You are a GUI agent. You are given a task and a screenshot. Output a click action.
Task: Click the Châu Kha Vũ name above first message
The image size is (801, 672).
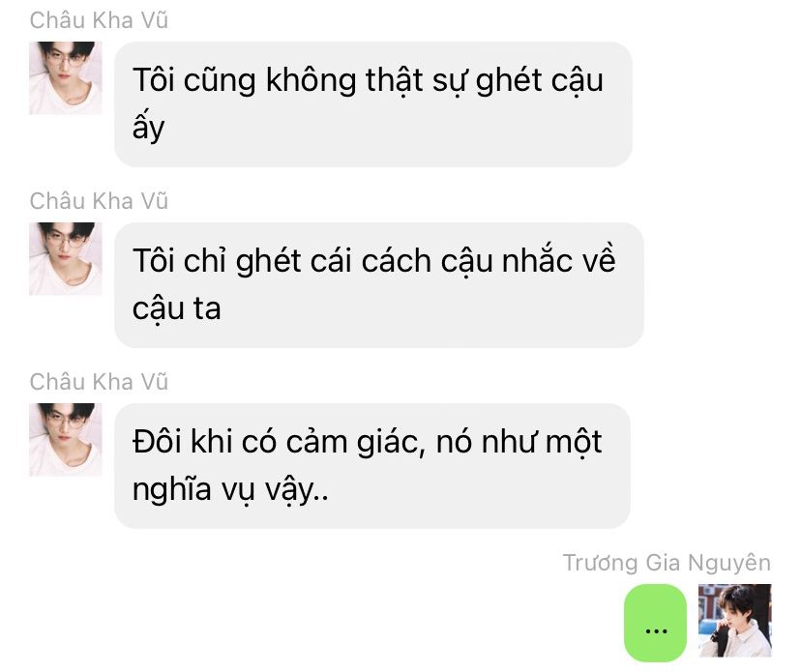(99, 20)
